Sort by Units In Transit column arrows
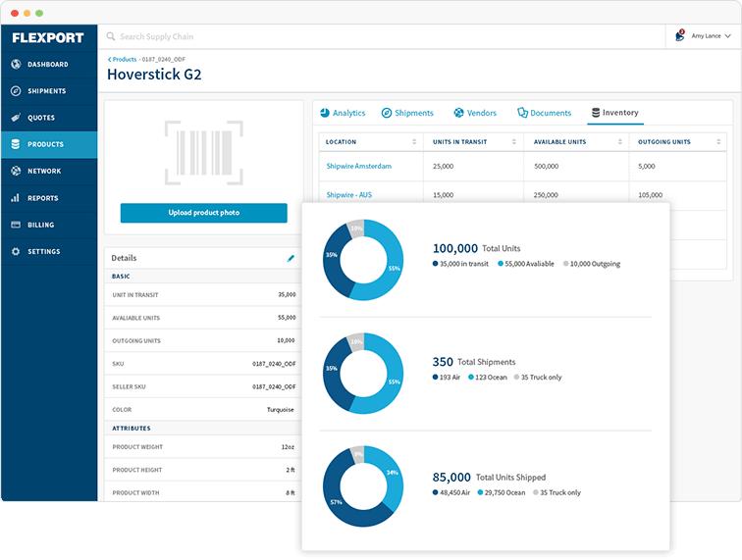Image resolution: width=742 pixels, height=560 pixels. [514, 142]
